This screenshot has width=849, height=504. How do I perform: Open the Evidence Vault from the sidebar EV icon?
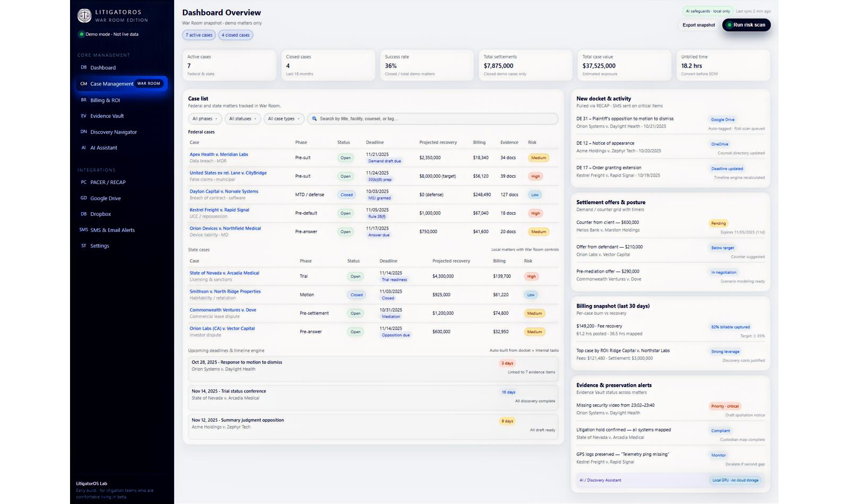click(x=83, y=116)
